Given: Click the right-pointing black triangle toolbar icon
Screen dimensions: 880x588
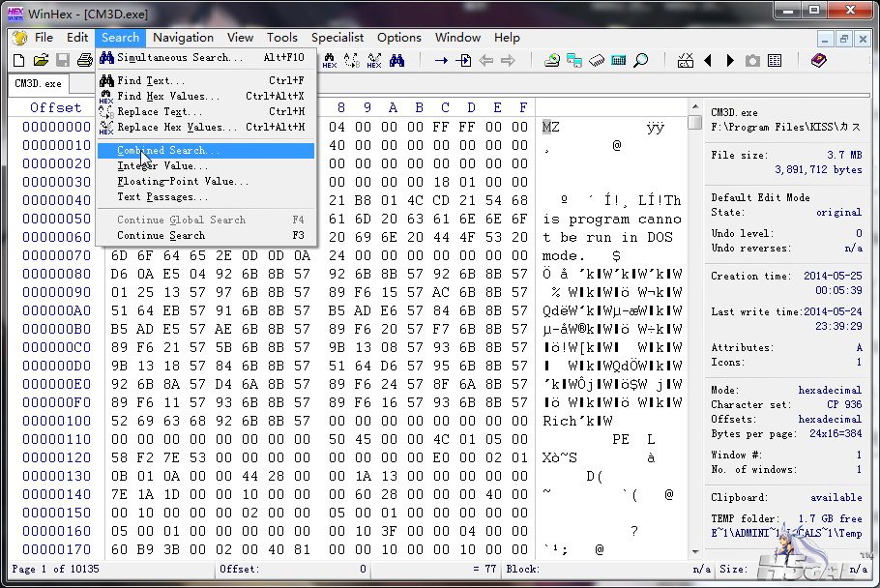Looking at the screenshot, I should coord(730,61).
